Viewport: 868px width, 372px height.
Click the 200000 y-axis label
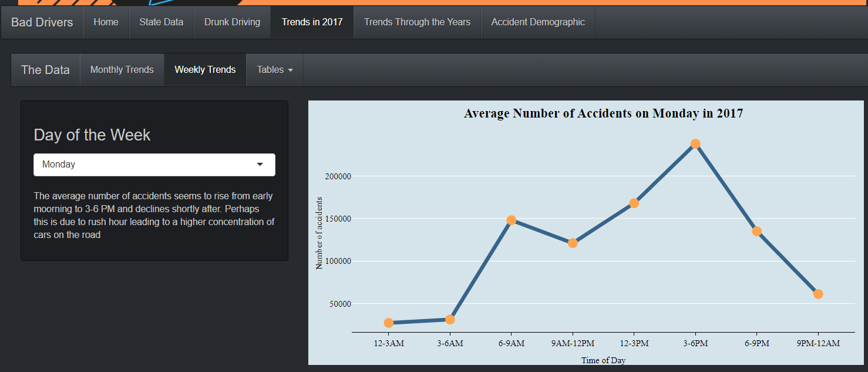338,176
